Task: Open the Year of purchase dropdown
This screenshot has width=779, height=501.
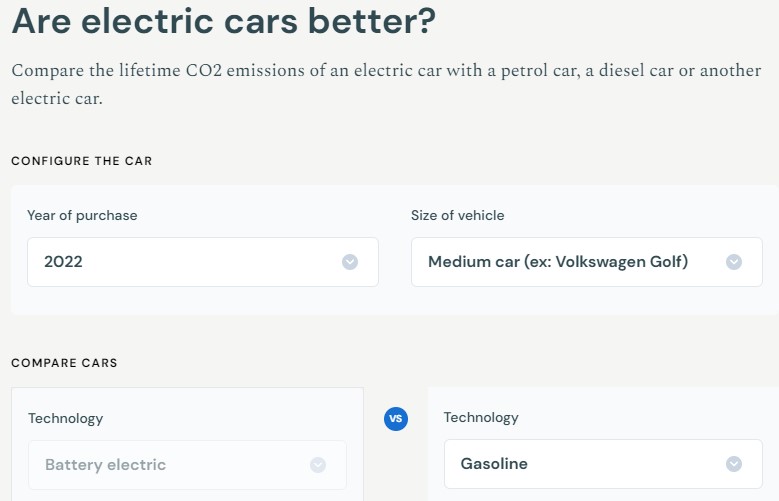Action: point(203,262)
